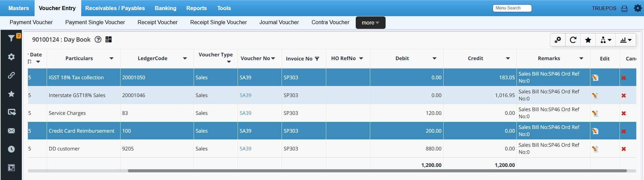Select the 1,016.95 credit cell

[x=480, y=95]
